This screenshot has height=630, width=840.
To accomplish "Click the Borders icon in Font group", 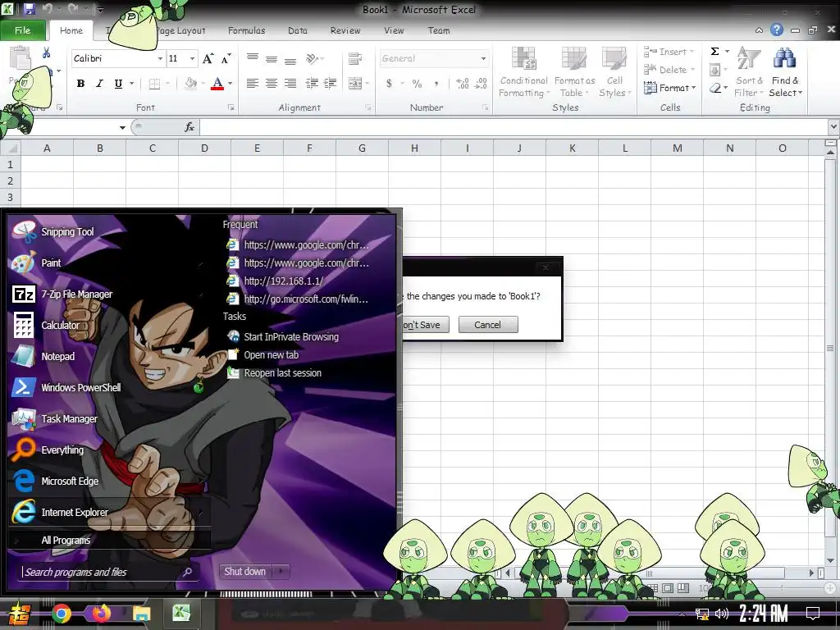I will click(x=154, y=84).
